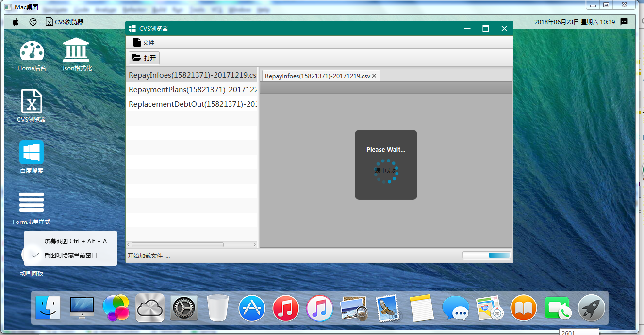This screenshot has height=335, width=644.
Task: Click the CVS浏览器 item in top menu bar
Action: (x=65, y=22)
